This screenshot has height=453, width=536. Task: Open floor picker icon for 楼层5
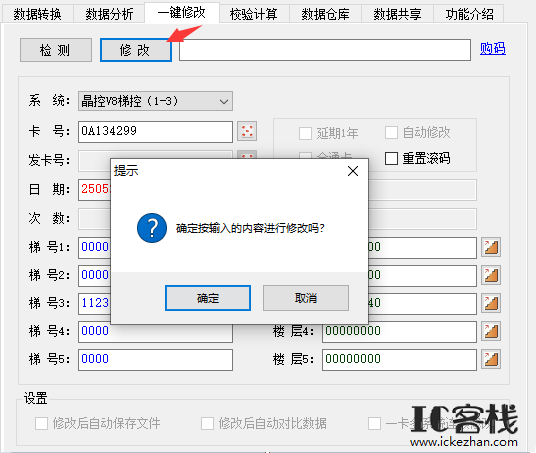(x=491, y=359)
